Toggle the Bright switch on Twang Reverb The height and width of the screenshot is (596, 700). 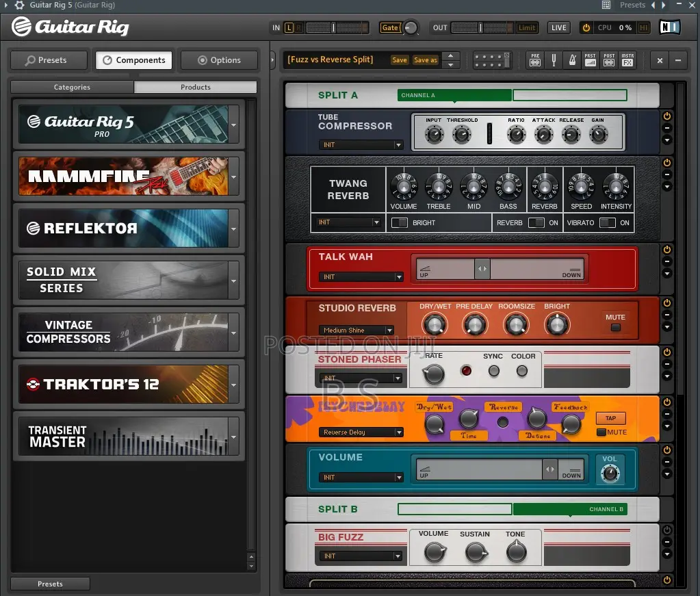click(399, 222)
